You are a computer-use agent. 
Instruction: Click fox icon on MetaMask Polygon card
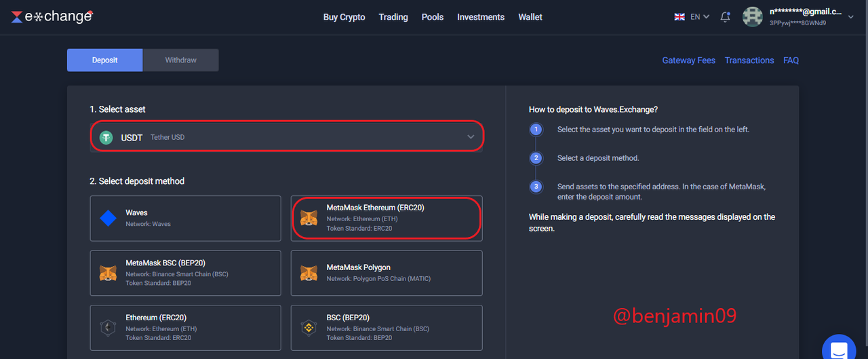309,273
